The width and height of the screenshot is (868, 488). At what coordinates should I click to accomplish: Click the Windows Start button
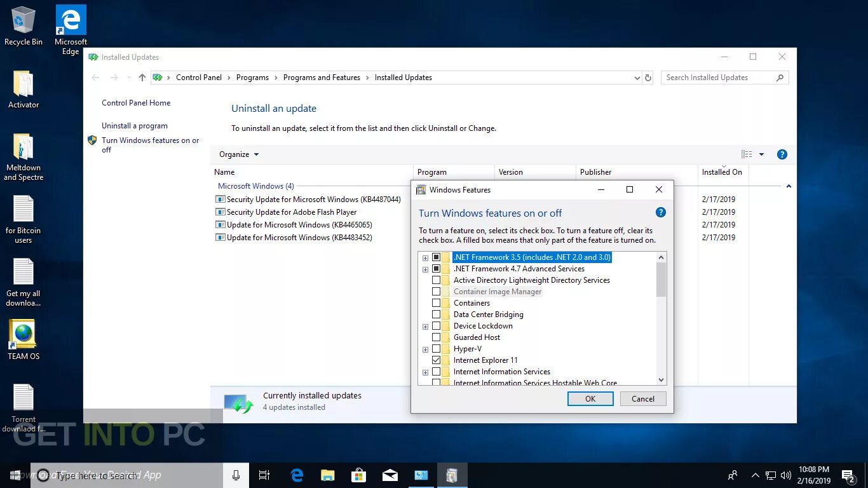(x=15, y=475)
